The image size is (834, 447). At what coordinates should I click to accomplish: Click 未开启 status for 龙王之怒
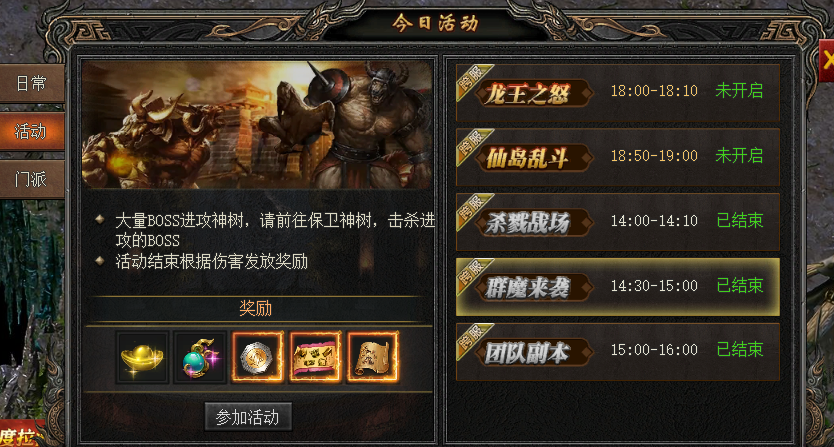point(739,90)
